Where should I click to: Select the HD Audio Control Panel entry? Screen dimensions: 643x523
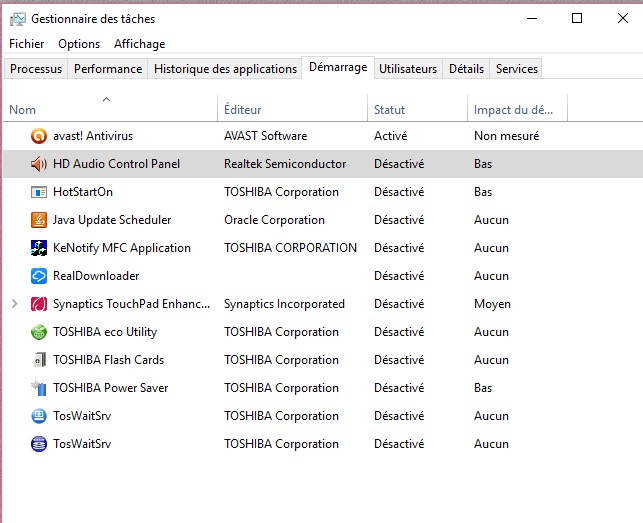tap(116, 164)
